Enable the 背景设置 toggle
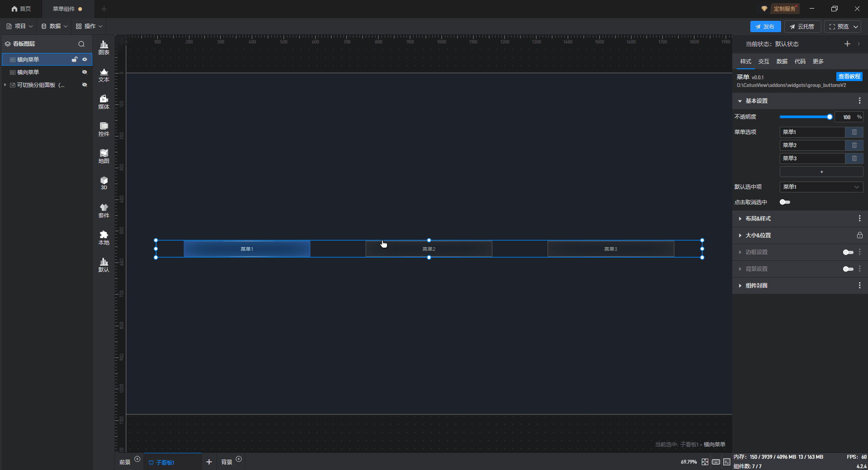 point(848,269)
